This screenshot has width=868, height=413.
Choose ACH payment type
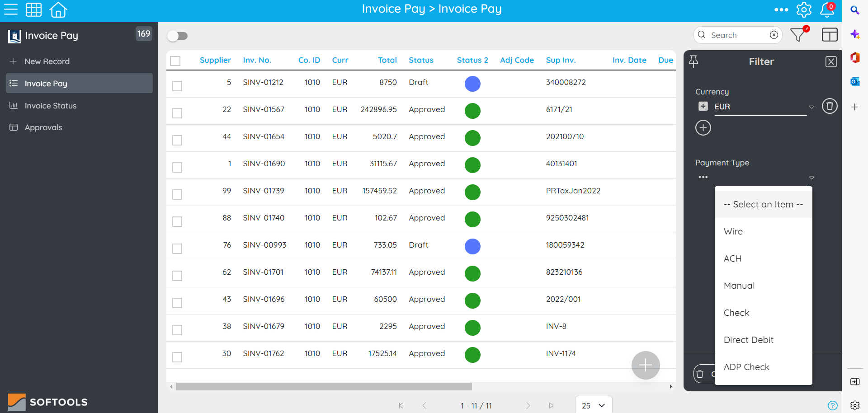click(x=764, y=258)
